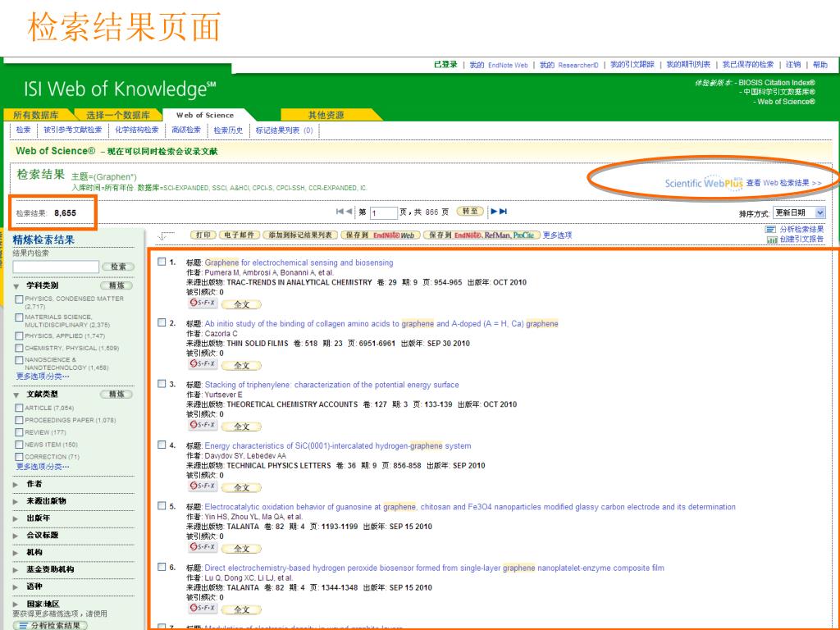The width and height of the screenshot is (840, 630).
Task: Jump to the last results page arrow
Action: click(x=503, y=212)
